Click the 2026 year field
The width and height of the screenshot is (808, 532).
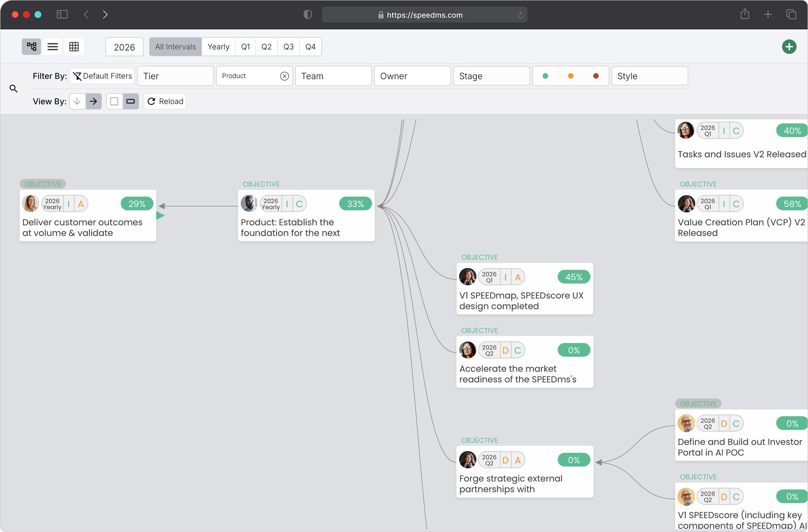pos(124,46)
